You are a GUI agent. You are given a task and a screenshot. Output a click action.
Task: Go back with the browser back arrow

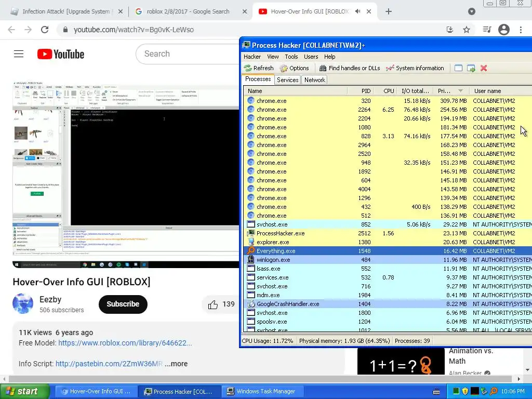pyautogui.click(x=11, y=30)
